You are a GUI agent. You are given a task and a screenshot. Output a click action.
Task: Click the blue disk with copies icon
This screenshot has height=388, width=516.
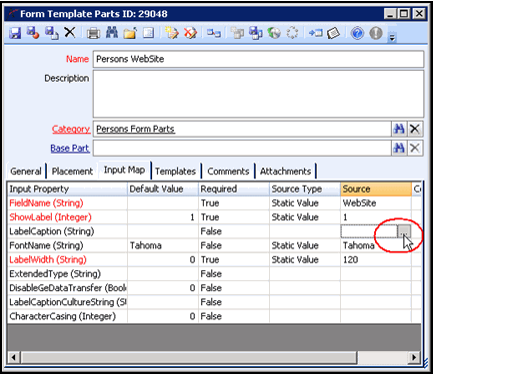click(256, 33)
